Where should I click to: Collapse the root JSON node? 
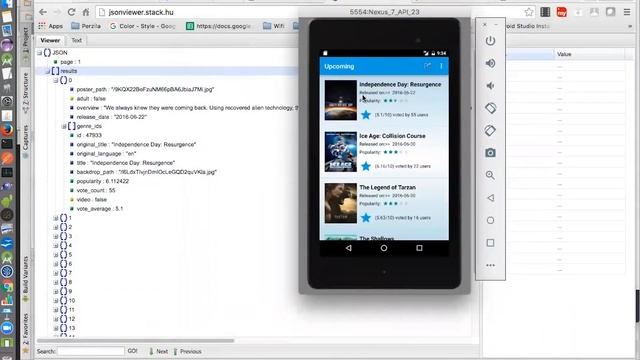40,53
